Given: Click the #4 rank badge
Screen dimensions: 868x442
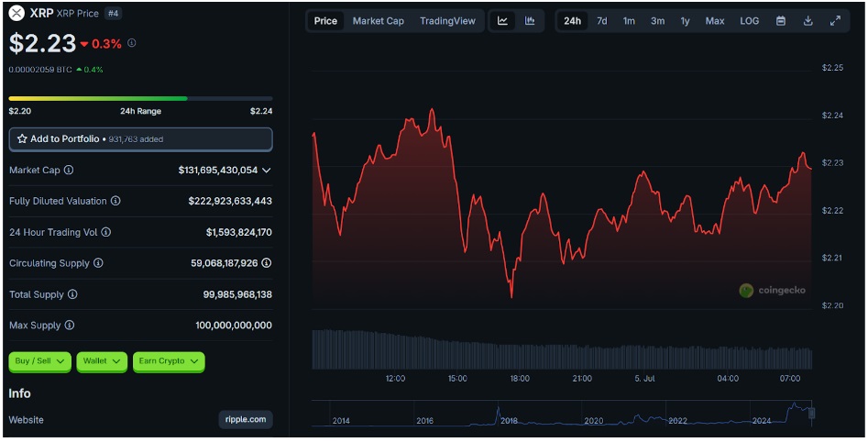Looking at the screenshot, I should [113, 13].
